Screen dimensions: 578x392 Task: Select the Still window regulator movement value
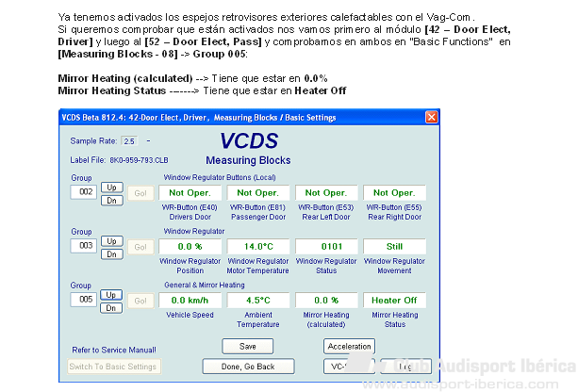tap(394, 247)
